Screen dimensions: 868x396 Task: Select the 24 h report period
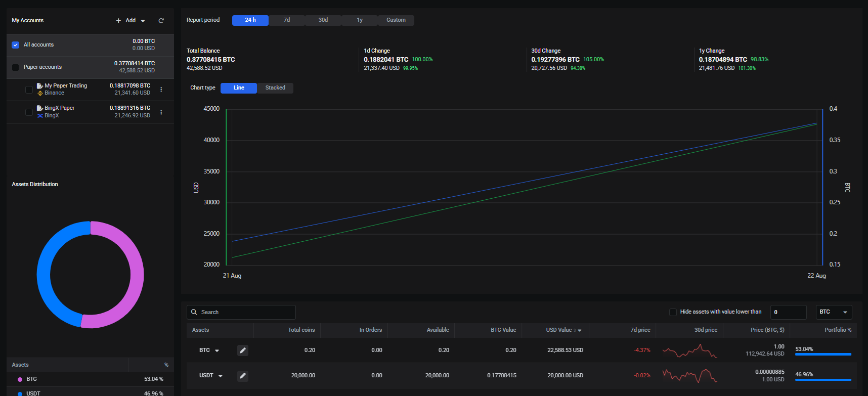[x=250, y=20]
